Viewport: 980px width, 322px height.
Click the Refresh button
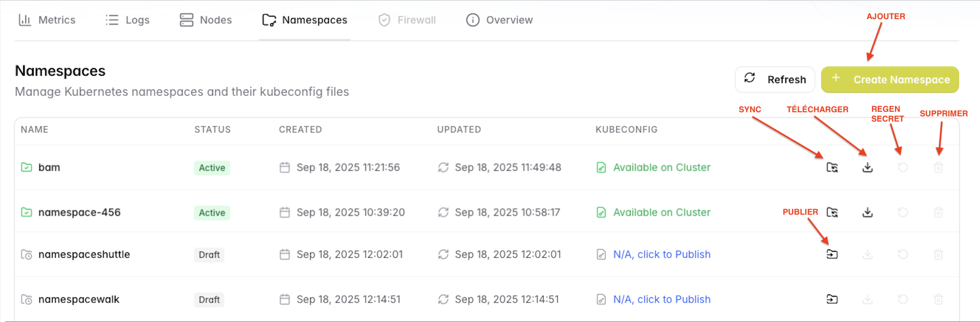775,80
